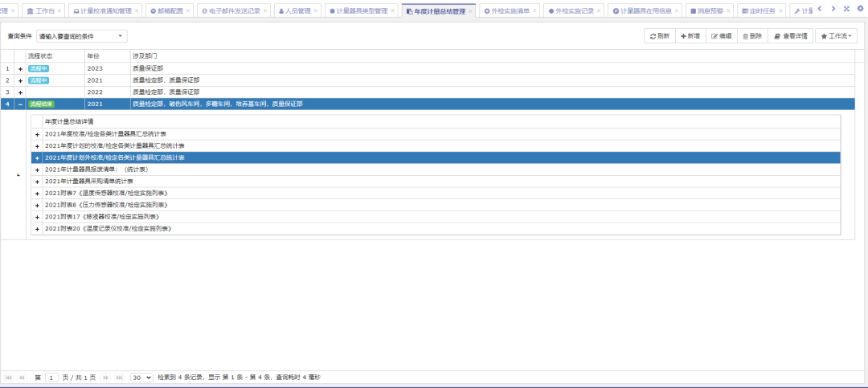Select the 流程结束 status badge
This screenshot has height=388, width=868.
point(42,104)
